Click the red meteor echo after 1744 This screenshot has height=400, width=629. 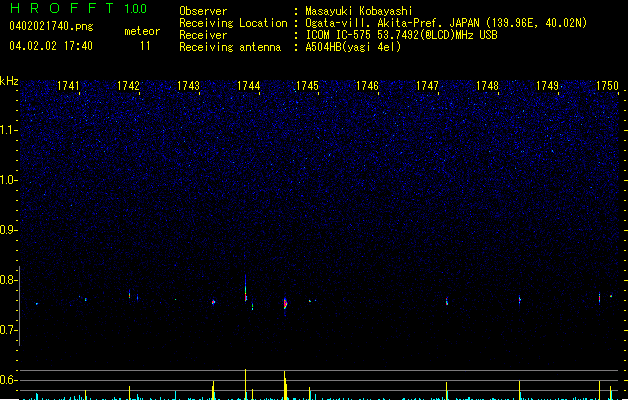click(285, 303)
